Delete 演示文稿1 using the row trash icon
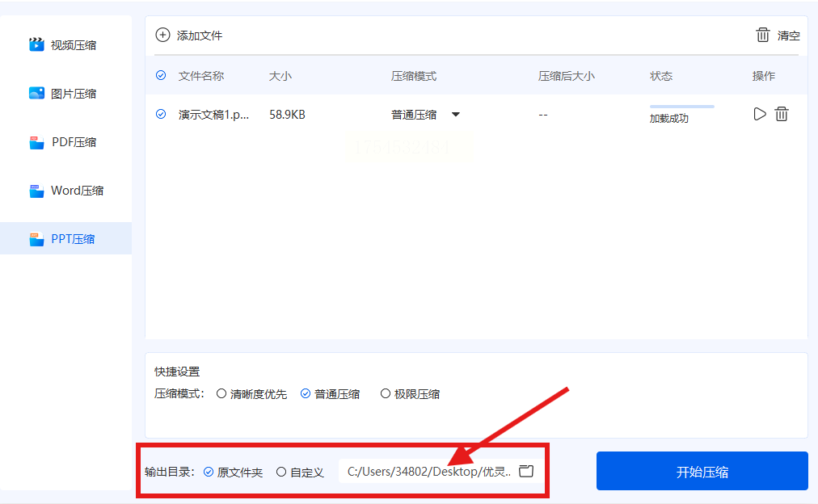This screenshot has width=818, height=504. pos(782,114)
